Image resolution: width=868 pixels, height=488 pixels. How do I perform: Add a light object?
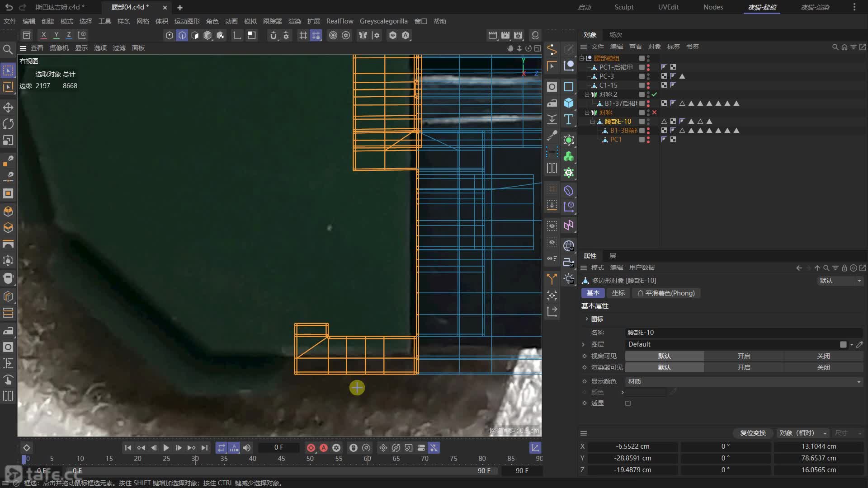[x=569, y=279]
